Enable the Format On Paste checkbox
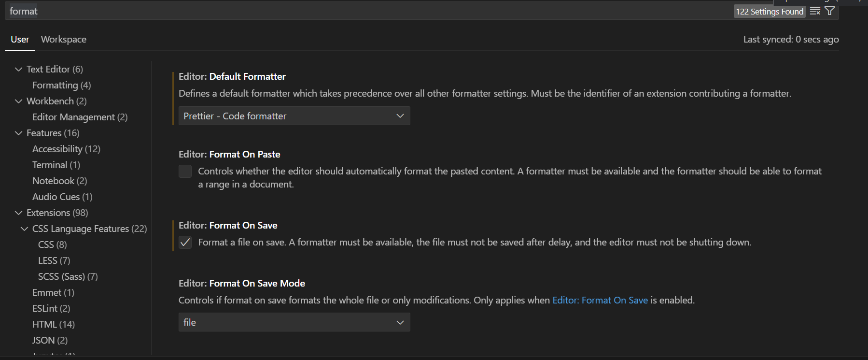The height and width of the screenshot is (360, 868). (x=185, y=171)
